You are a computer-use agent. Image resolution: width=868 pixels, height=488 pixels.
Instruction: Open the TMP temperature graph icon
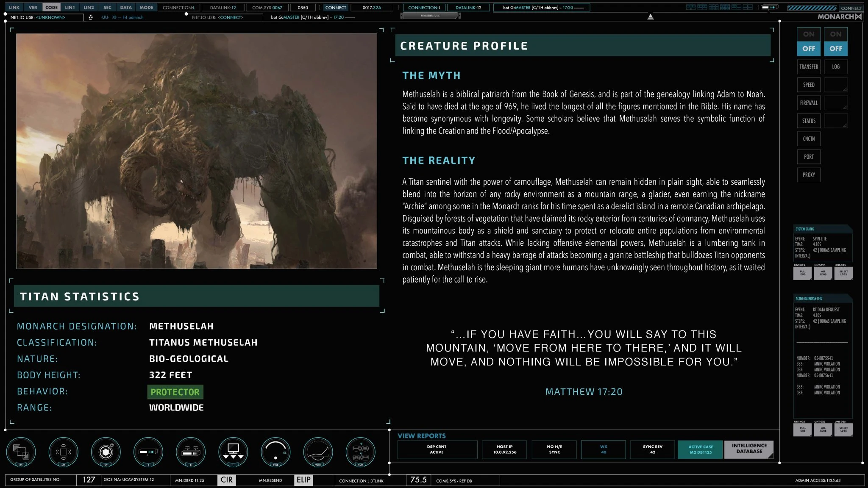318,452
